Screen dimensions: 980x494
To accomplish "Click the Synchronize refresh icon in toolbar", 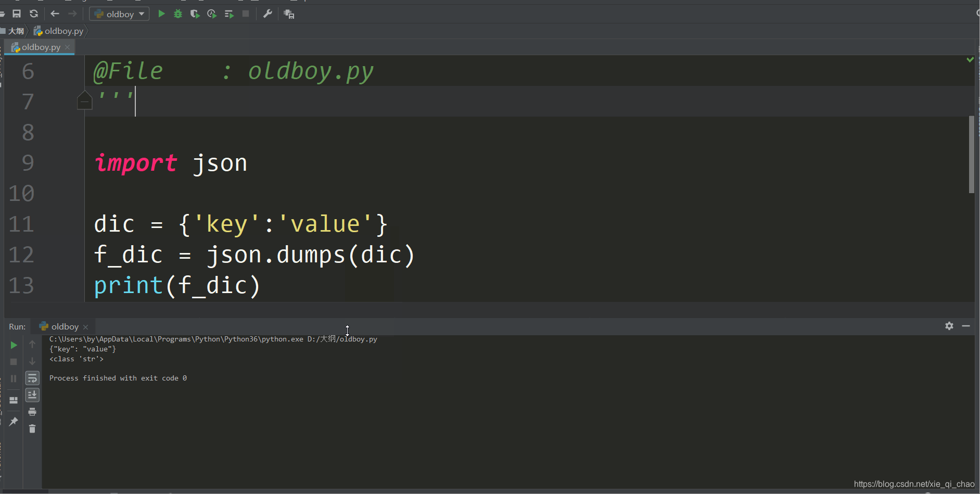I will pyautogui.click(x=34, y=14).
